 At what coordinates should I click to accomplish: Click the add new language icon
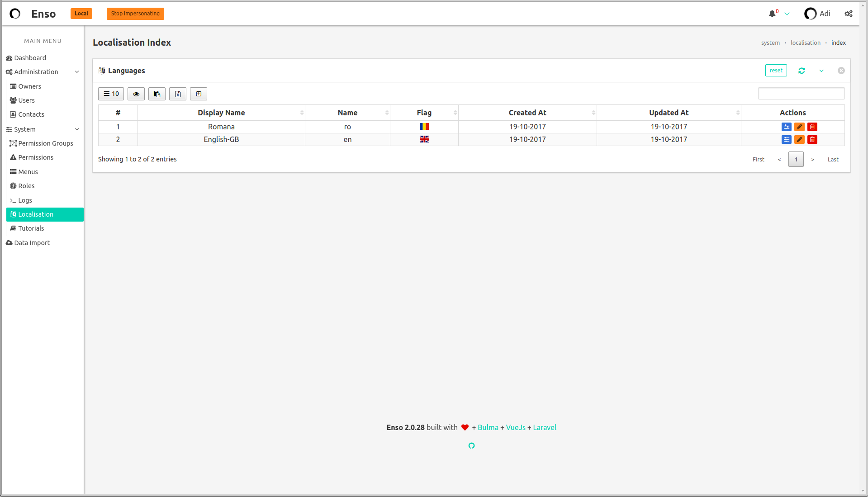(198, 94)
